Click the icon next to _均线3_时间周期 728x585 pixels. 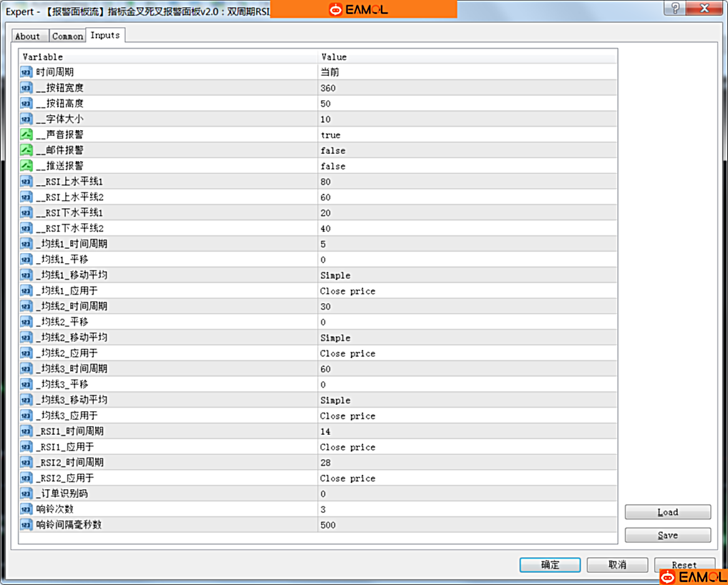[26, 369]
